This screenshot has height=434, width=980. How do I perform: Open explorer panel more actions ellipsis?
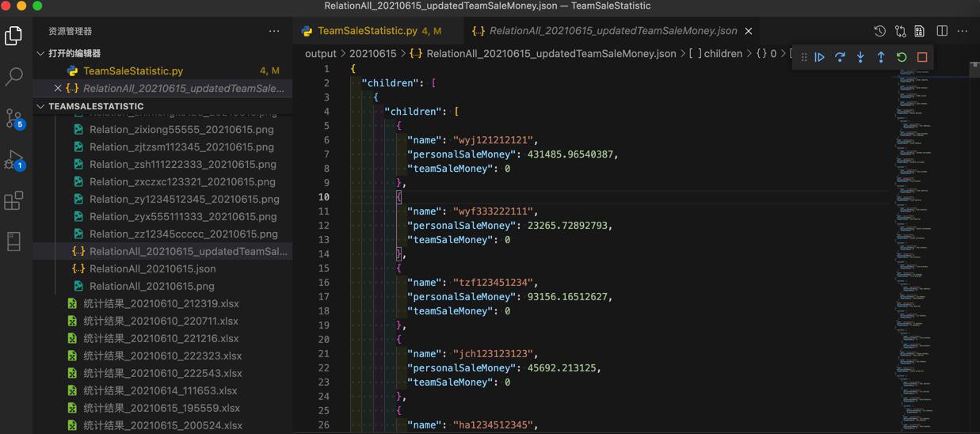(x=274, y=31)
